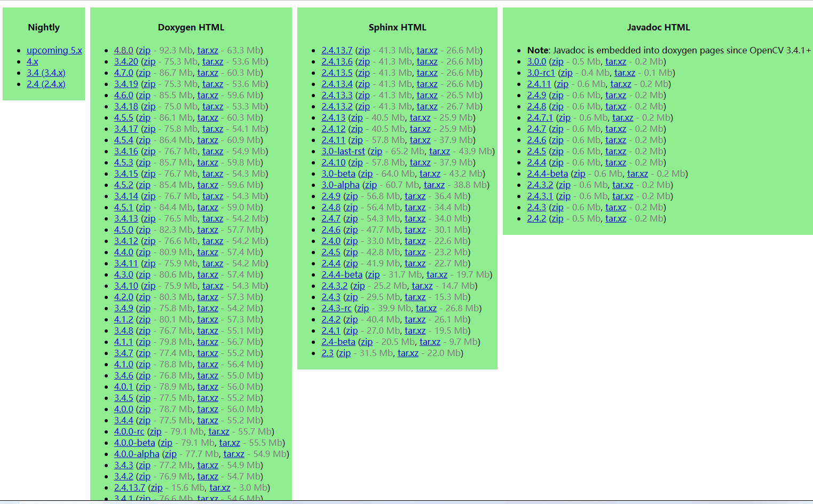Open Javadoc HTML version 2.4.4-beta link
Screen dimensions: 813x504
click(x=548, y=174)
